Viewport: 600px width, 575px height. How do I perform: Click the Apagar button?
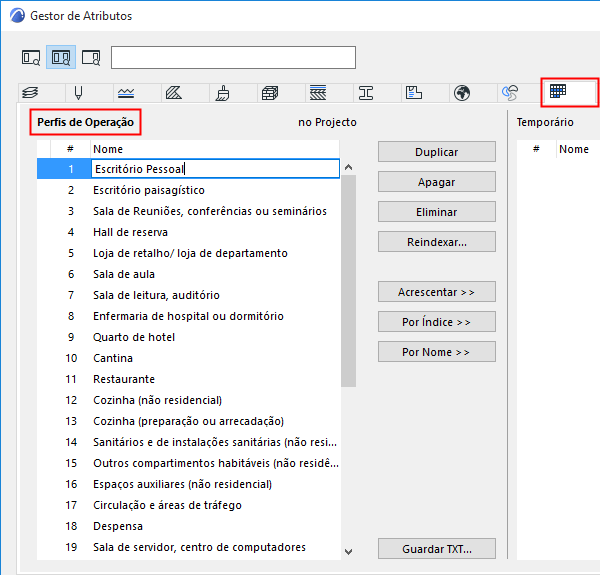pyautogui.click(x=437, y=182)
